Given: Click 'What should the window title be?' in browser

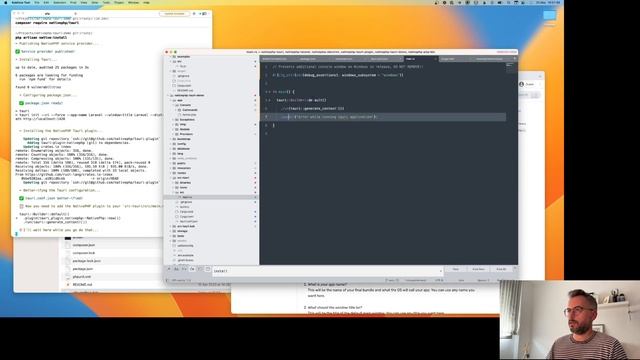Looking at the screenshot, I should [335, 307].
